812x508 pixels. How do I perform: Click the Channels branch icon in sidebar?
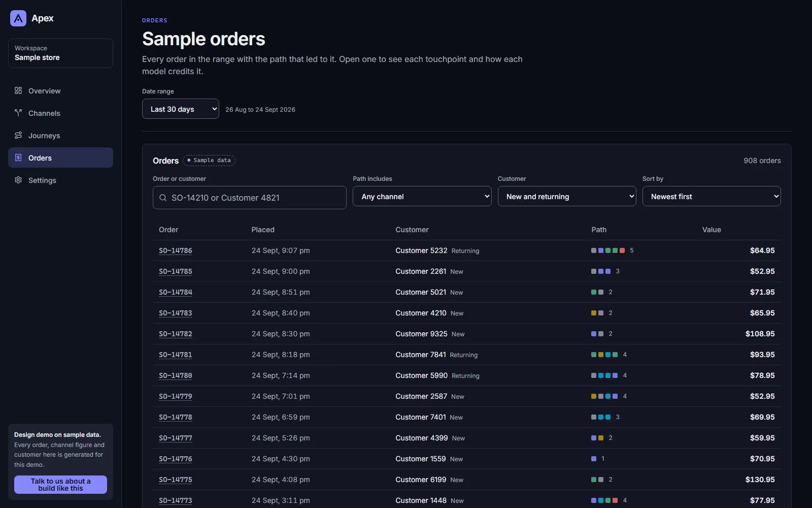(18, 113)
